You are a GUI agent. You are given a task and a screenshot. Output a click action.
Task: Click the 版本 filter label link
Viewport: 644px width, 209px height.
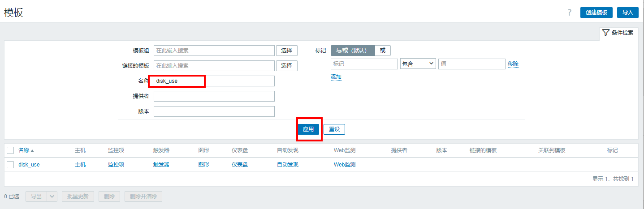[x=144, y=111]
